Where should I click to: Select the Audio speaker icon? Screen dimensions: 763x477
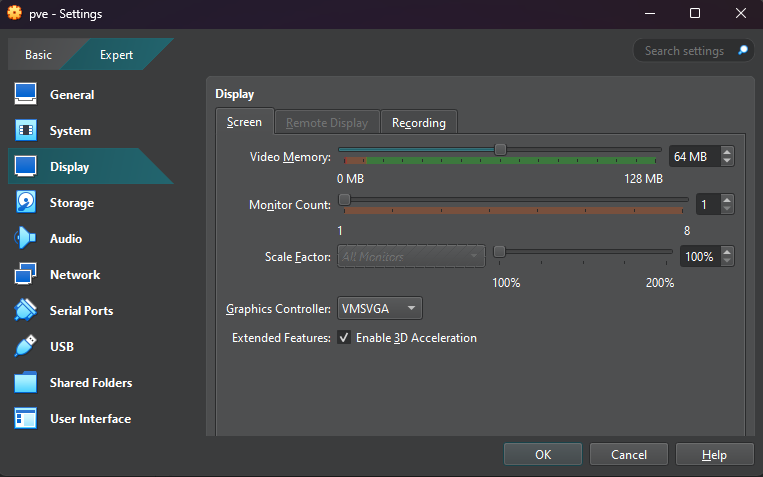[x=26, y=239]
